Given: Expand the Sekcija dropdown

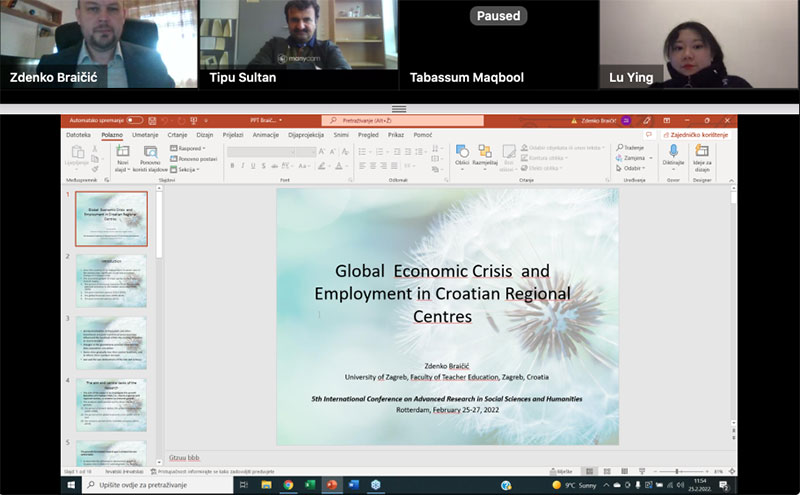Looking at the screenshot, I should tap(185, 169).
